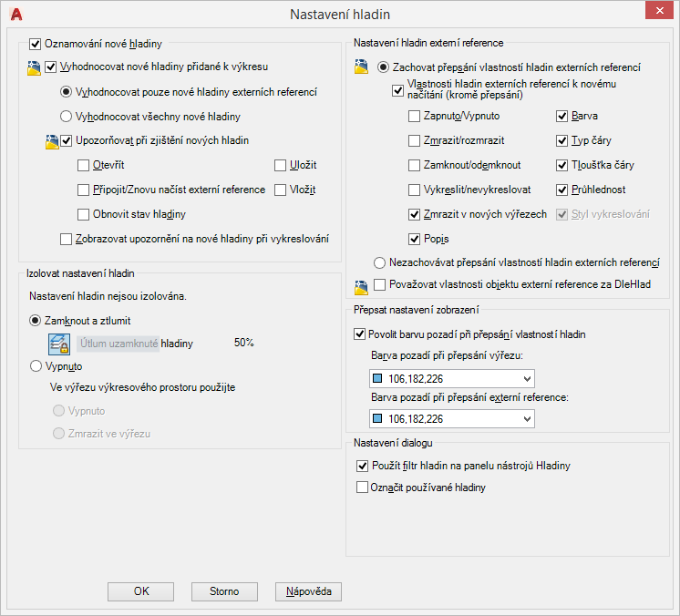Choose Nezachovávat přepsání vlastností hladin option
The width and height of the screenshot is (680, 616).
click(380, 262)
